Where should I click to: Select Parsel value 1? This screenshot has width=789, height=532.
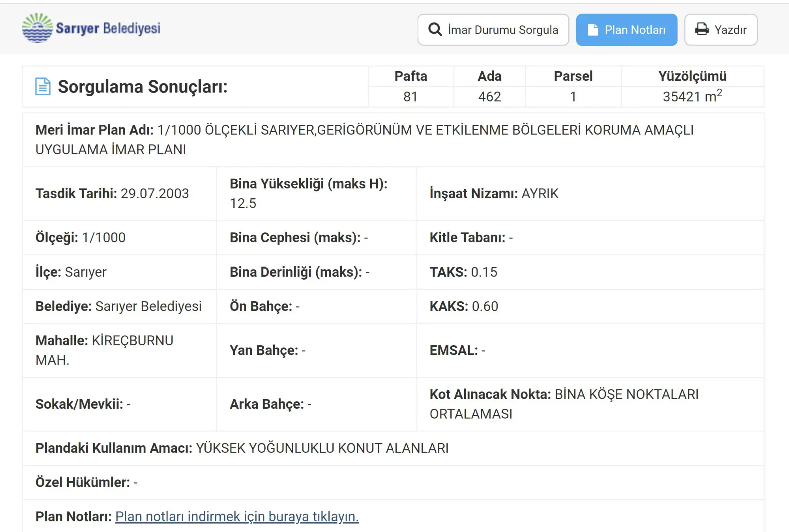[x=573, y=97]
